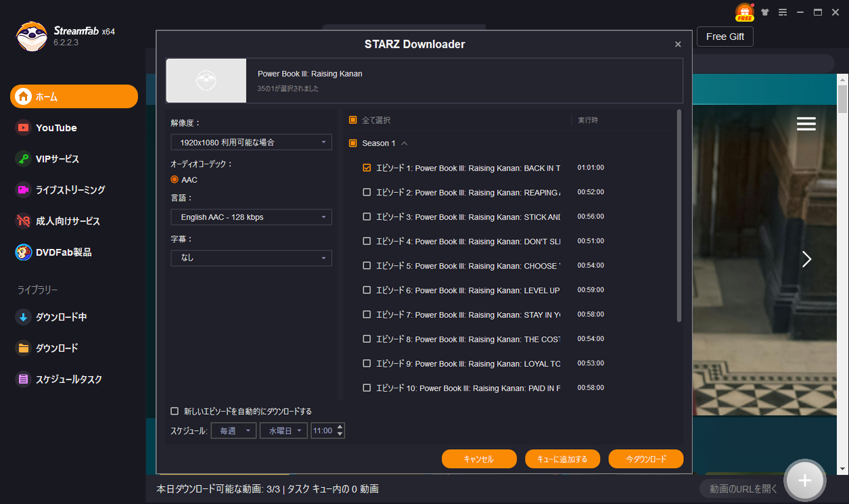
Task: Open 成人向けサービス in sidebar
Action: (x=68, y=221)
